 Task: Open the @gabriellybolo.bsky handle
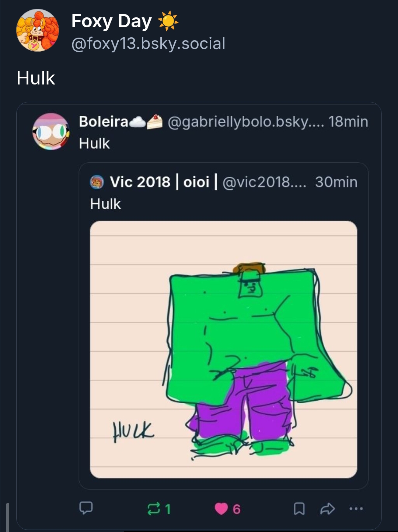coord(246,121)
